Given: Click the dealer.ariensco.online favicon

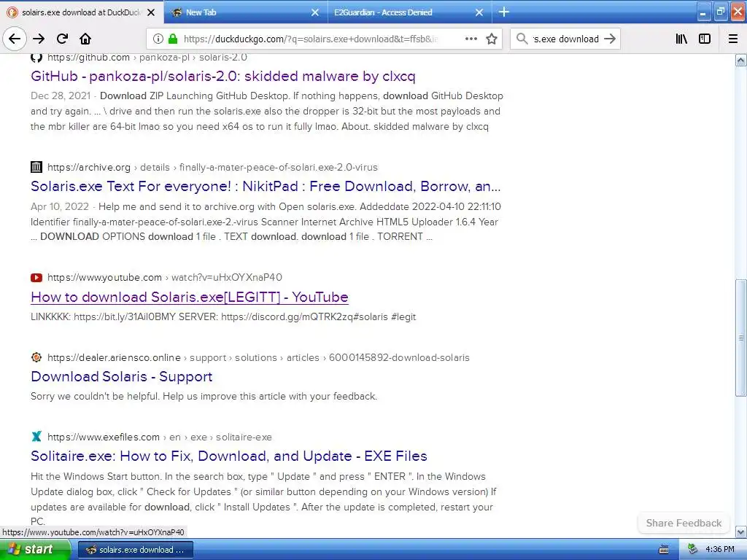Looking at the screenshot, I should coord(36,357).
